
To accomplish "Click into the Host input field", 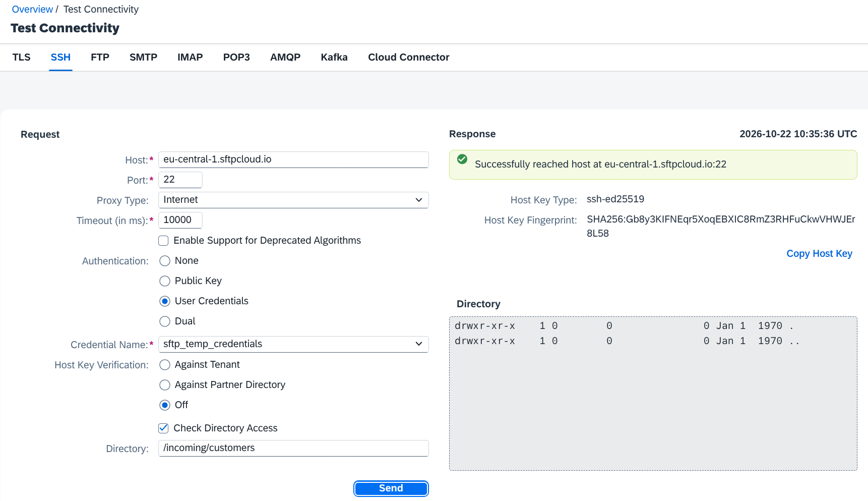I will [x=293, y=159].
